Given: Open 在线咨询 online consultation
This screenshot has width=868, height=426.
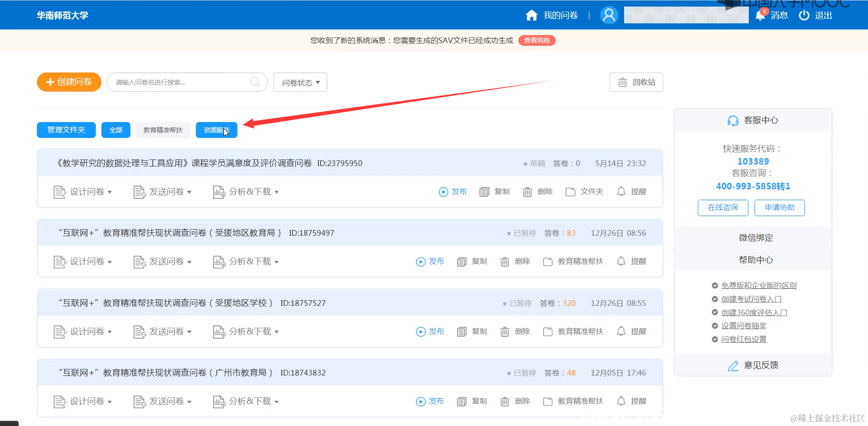Looking at the screenshot, I should point(723,208).
